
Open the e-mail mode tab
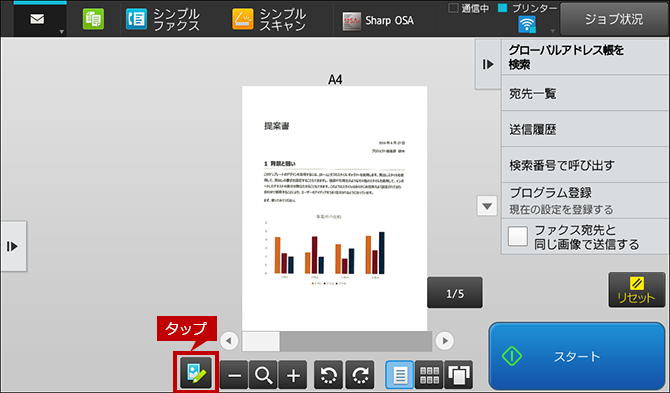tap(40, 19)
